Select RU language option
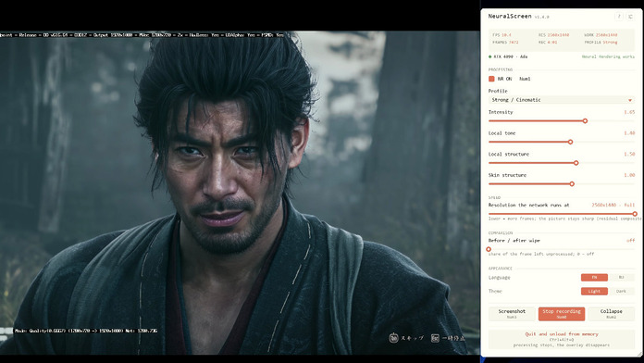Screen dimensions: 644x363 [x=622, y=278]
